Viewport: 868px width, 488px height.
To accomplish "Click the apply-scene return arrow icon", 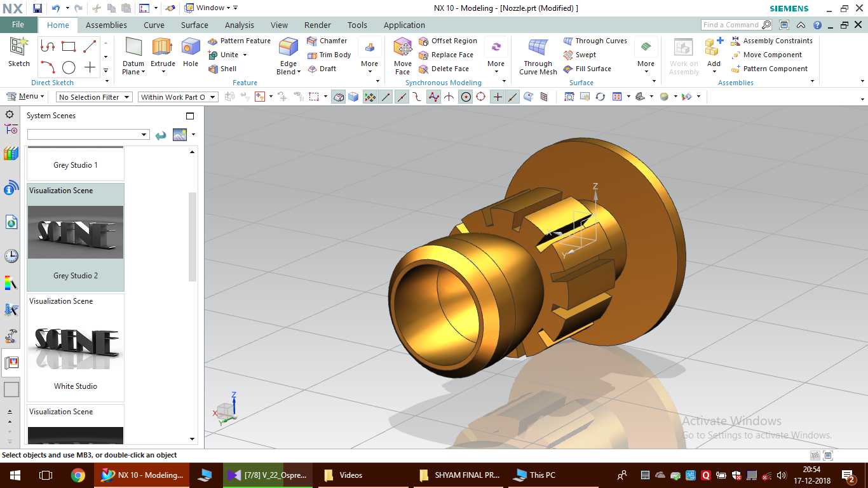I will [161, 135].
